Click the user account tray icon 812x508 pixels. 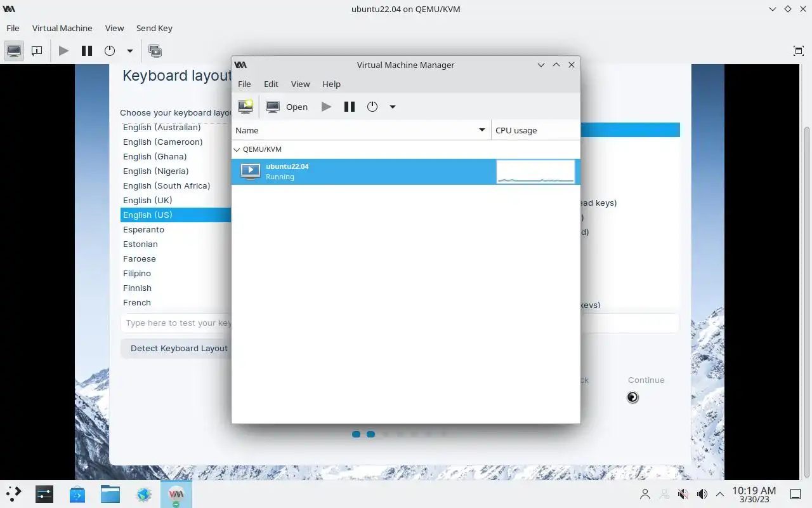(645, 494)
